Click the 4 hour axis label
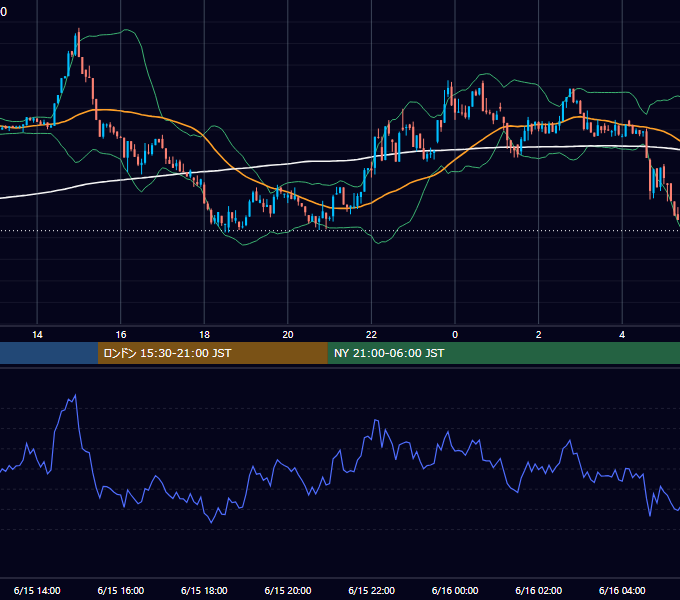The width and height of the screenshot is (680, 600). pyautogui.click(x=622, y=335)
